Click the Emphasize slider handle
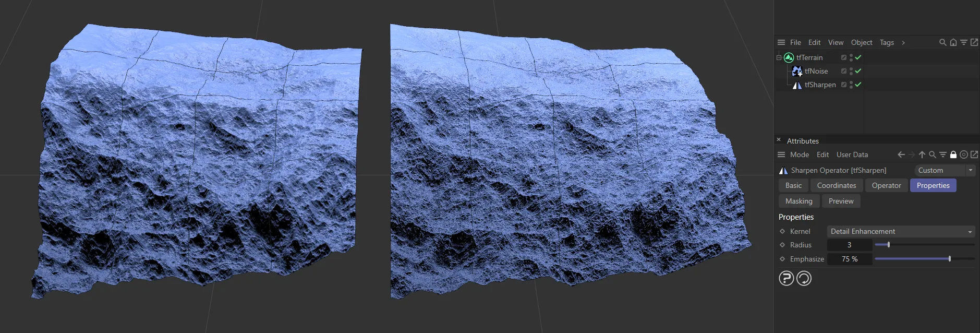This screenshot has height=333, width=980. [949, 259]
